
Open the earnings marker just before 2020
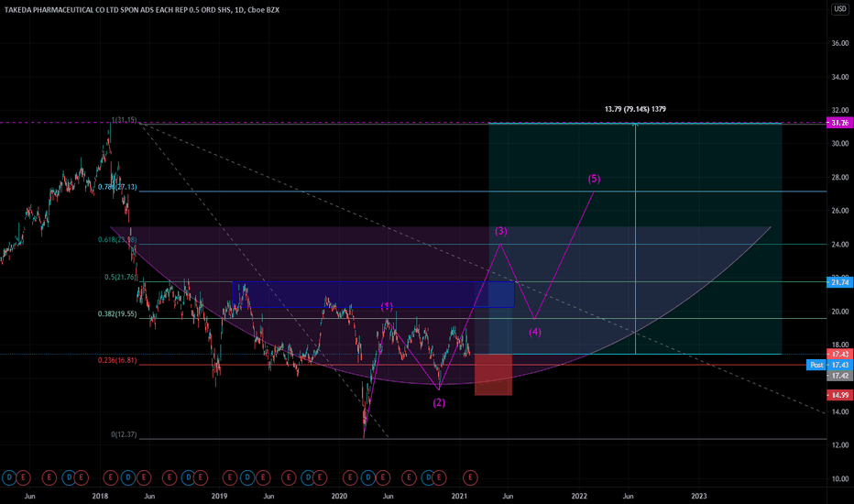320,477
